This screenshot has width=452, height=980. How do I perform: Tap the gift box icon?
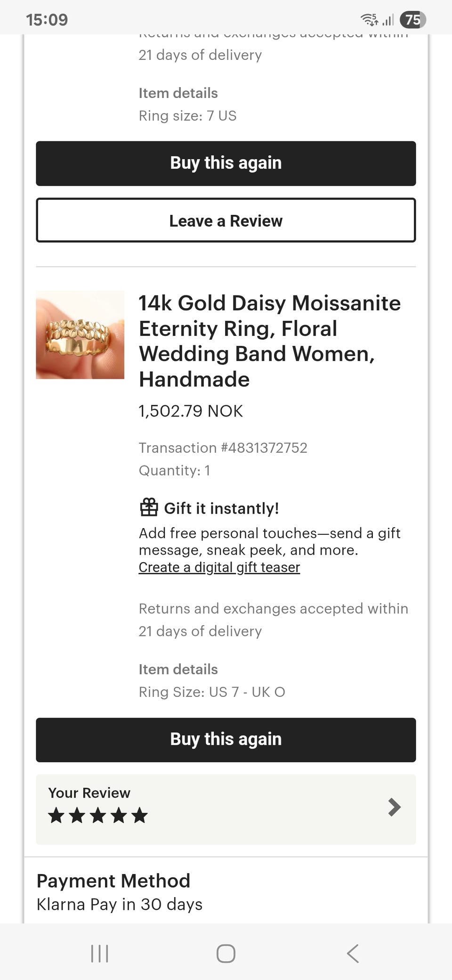point(149,507)
